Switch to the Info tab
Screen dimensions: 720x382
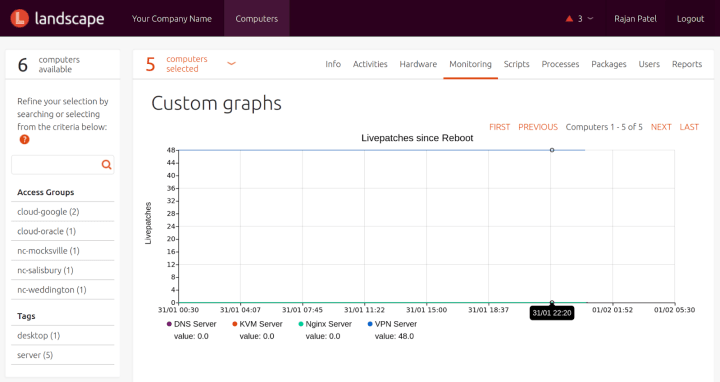coord(333,64)
